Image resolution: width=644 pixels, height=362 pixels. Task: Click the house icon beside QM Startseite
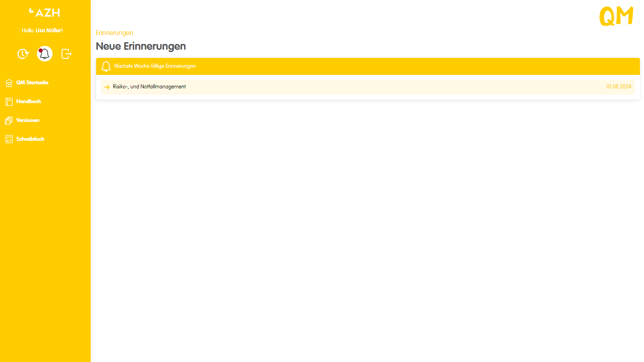pos(9,83)
